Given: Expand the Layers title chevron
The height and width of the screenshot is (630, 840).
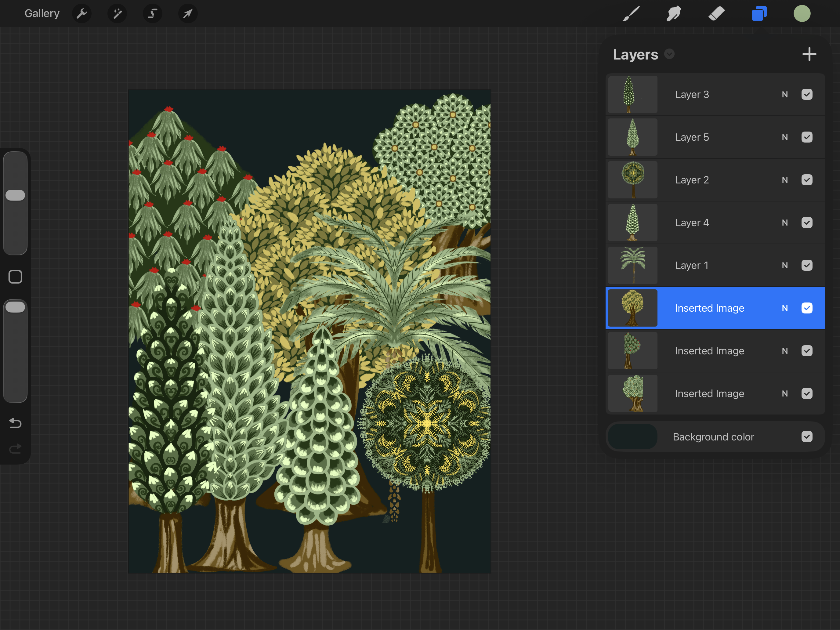Looking at the screenshot, I should coord(669,54).
